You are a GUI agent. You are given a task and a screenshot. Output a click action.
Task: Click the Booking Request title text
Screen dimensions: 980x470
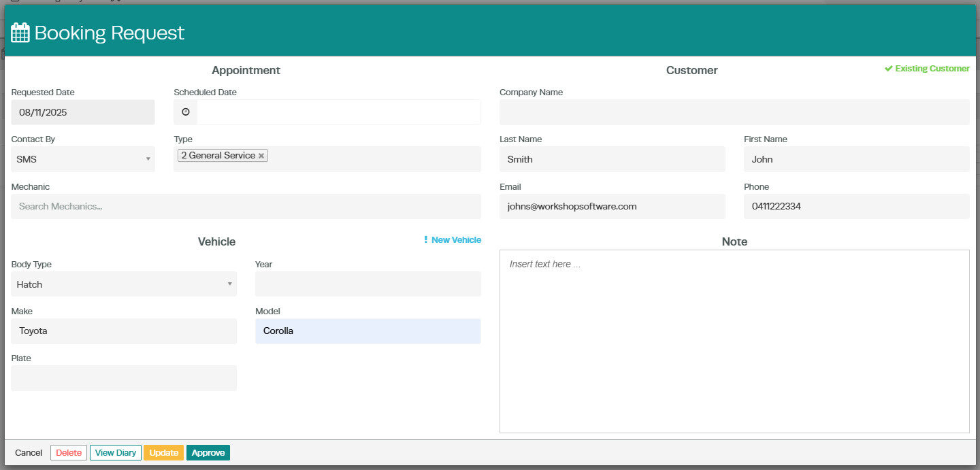[110, 33]
